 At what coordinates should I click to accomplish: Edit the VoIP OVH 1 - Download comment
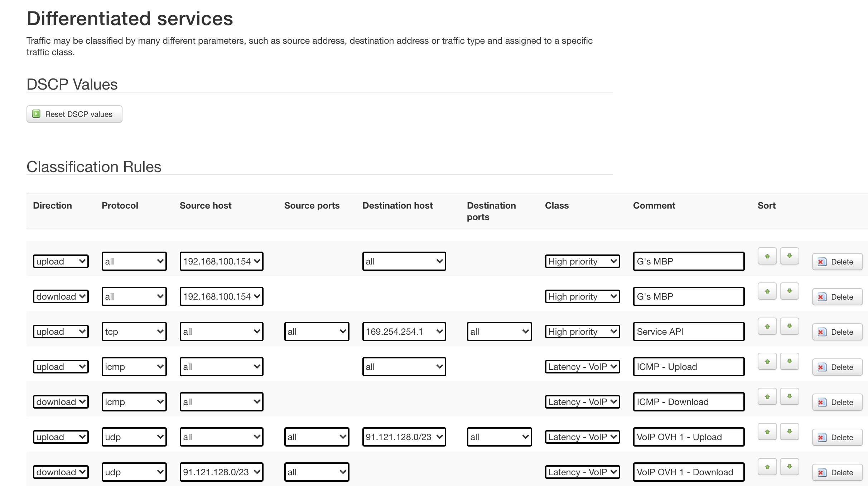click(x=689, y=472)
